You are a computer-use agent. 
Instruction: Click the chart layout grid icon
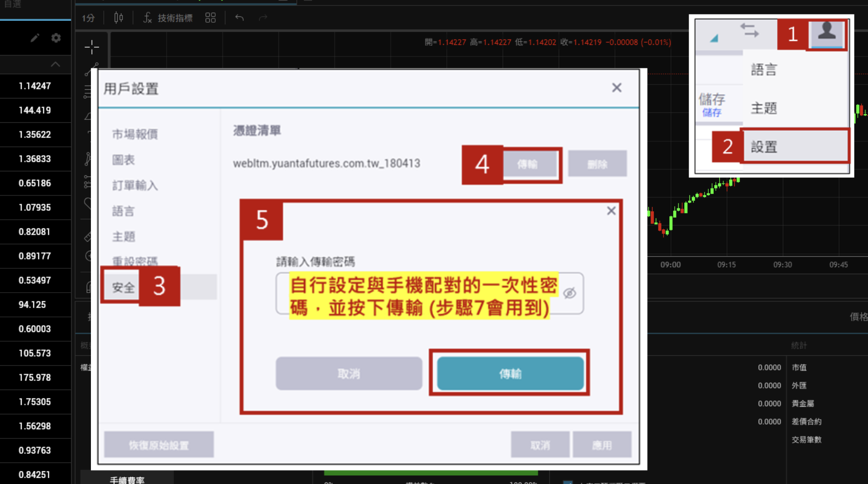point(210,18)
